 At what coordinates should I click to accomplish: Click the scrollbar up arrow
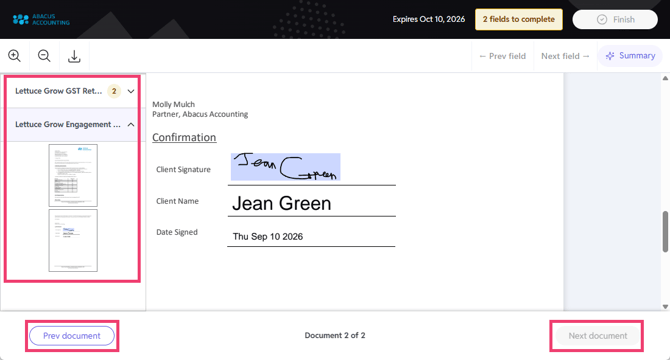point(665,78)
